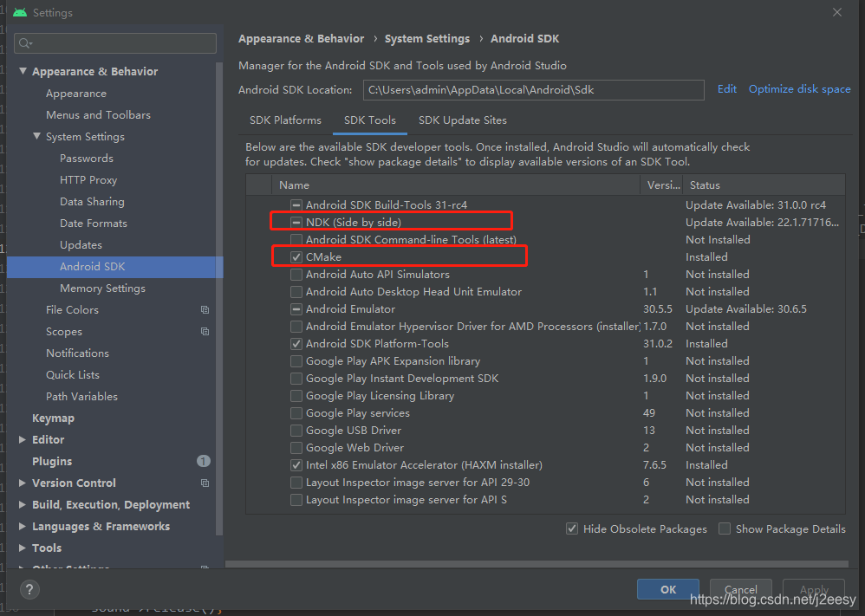Expand the Build, Execution, Deployment node
Image resolution: width=865 pixels, height=616 pixels.
(23, 504)
